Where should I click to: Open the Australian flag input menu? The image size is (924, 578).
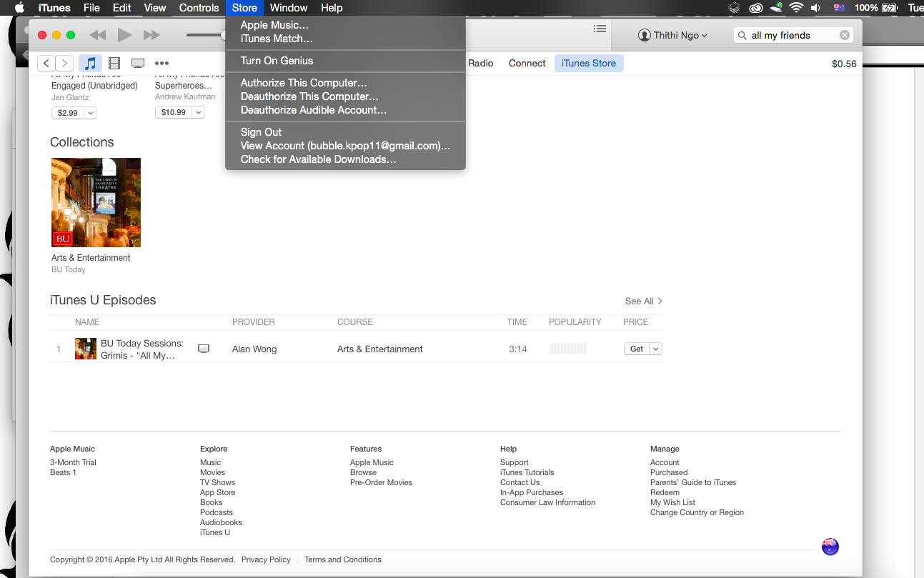click(x=839, y=8)
